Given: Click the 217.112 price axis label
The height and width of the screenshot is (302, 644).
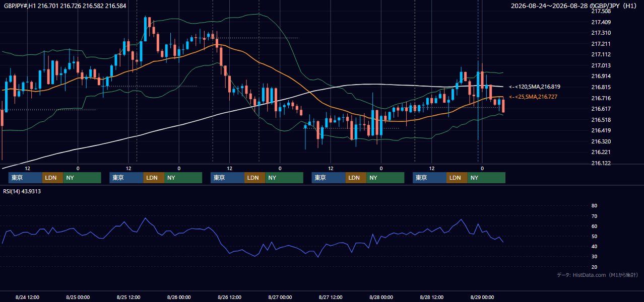Looking at the screenshot, I should pyautogui.click(x=601, y=54).
